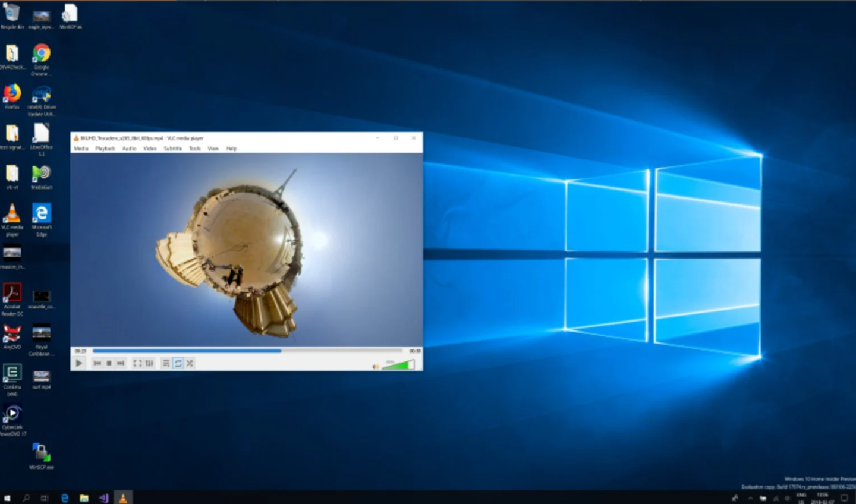Select the Royal Caribbean video file
This screenshot has height=504, width=856.
[x=41, y=340]
